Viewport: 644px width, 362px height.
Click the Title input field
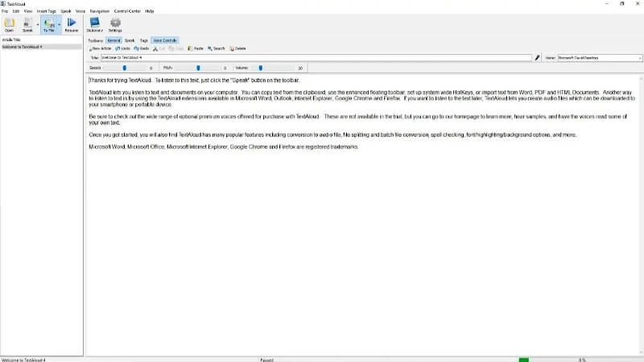pyautogui.click(x=316, y=58)
